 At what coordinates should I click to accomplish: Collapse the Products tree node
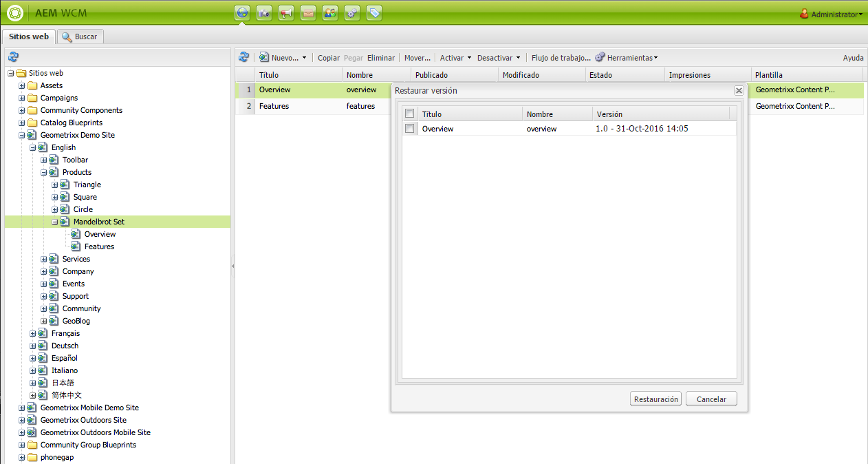[44, 172]
